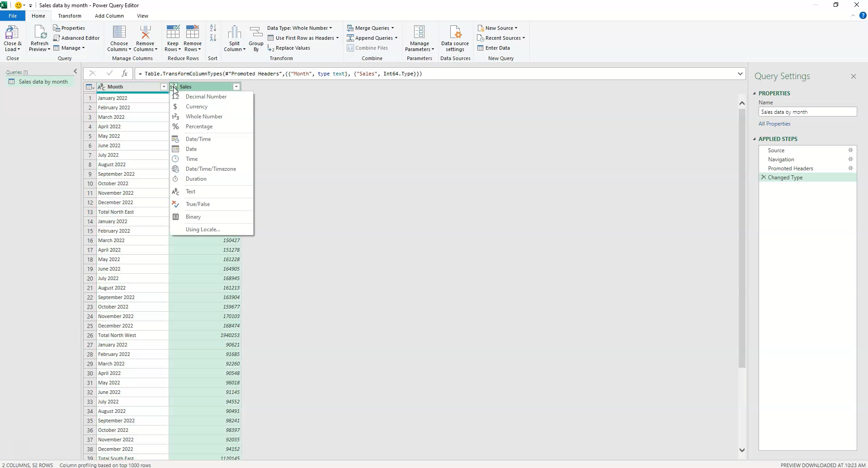Image resolution: width=868 pixels, height=468 pixels.
Task: Click Replace Values
Action: (x=292, y=48)
